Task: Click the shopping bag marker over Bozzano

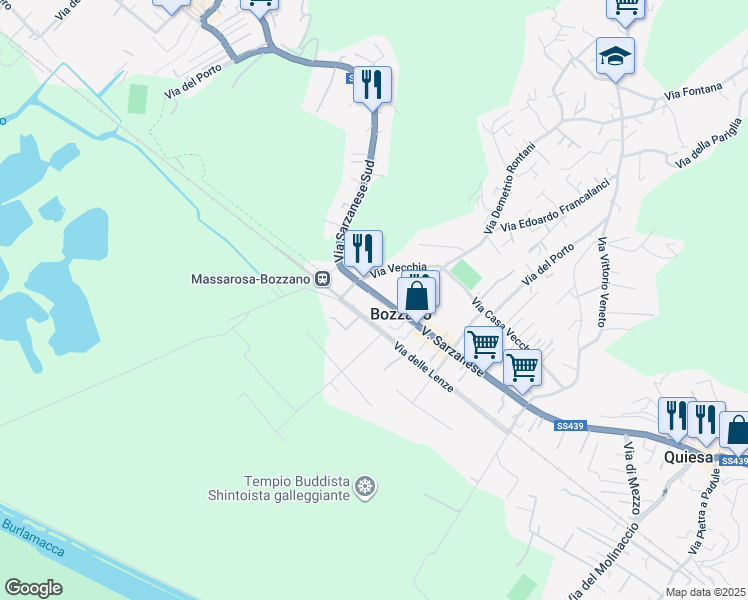Action: (x=416, y=299)
